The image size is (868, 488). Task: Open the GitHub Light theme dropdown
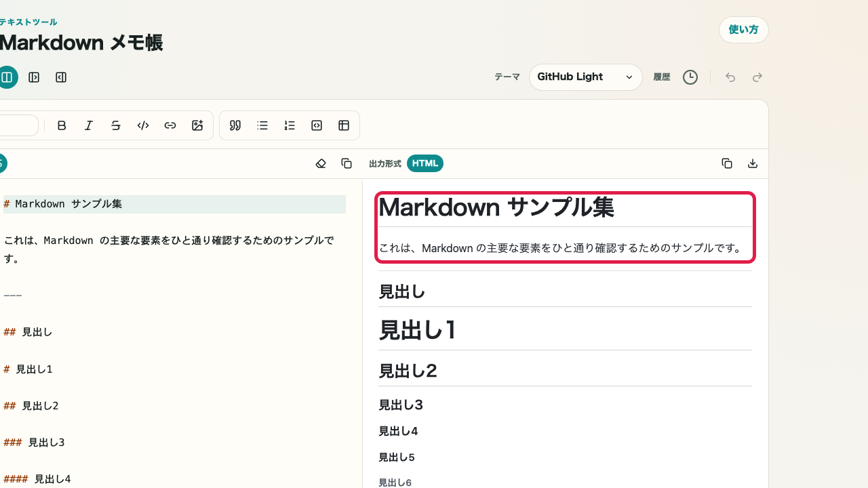click(x=585, y=77)
